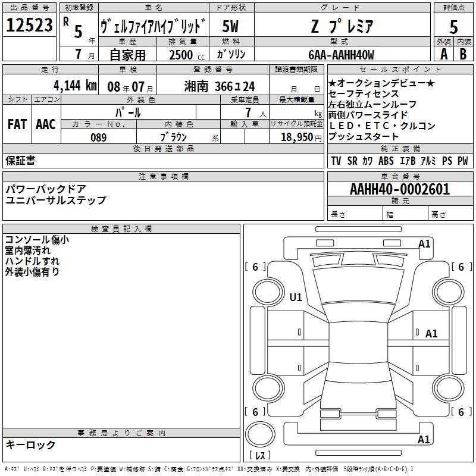Click note パワーバックドア
476x476 pixels.
tap(46, 189)
